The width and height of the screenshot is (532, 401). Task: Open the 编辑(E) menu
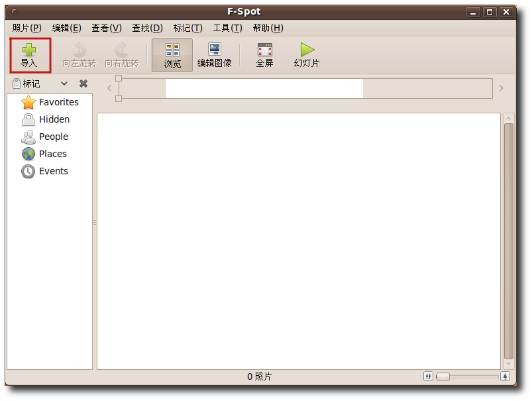[x=67, y=29]
